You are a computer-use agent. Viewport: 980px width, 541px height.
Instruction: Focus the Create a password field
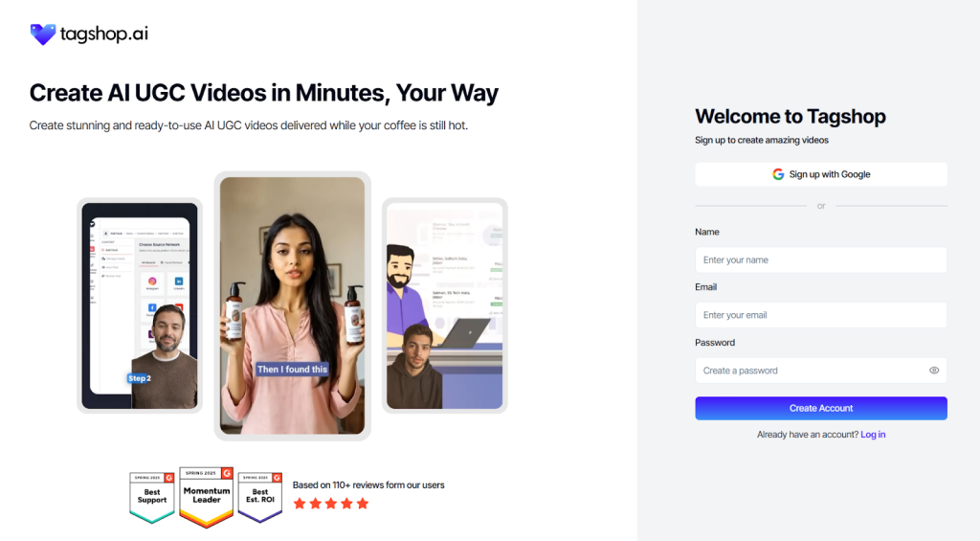tap(820, 371)
